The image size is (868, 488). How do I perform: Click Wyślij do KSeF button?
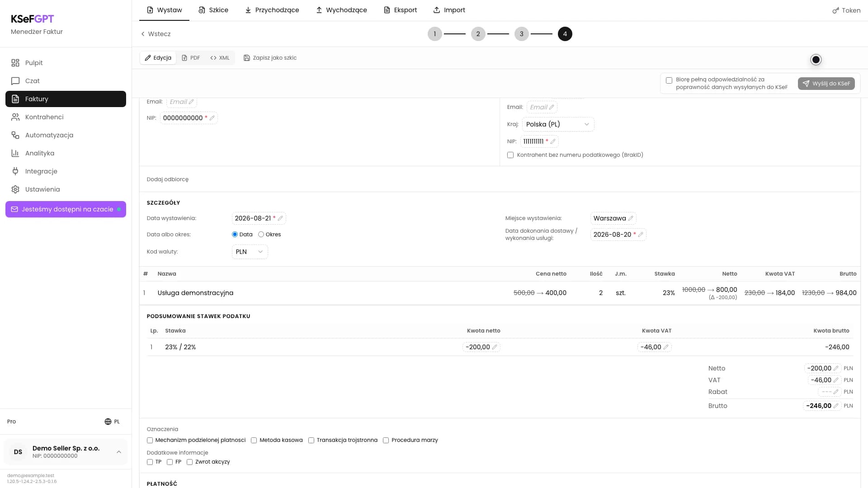pyautogui.click(x=826, y=84)
